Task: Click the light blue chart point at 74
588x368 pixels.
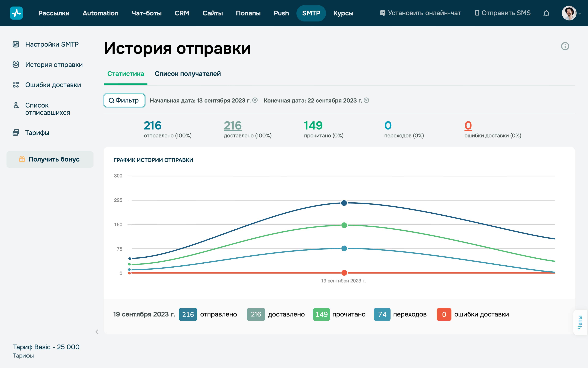Action: click(344, 249)
